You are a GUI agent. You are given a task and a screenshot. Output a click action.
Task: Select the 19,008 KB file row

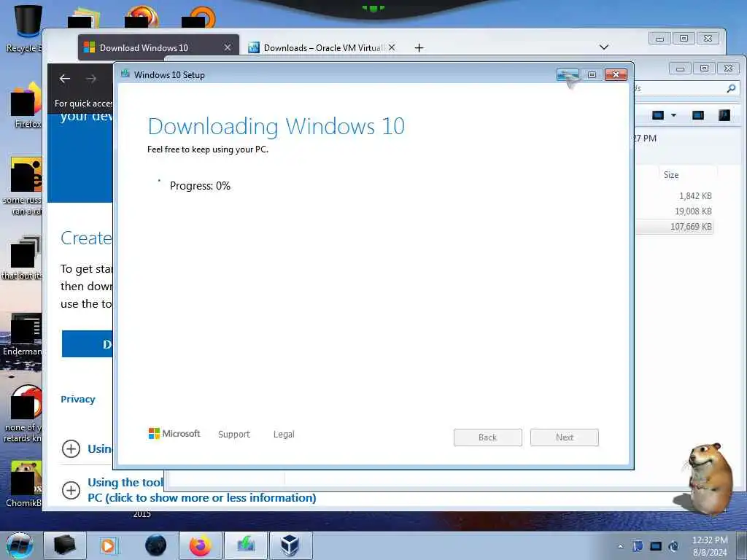(675, 211)
